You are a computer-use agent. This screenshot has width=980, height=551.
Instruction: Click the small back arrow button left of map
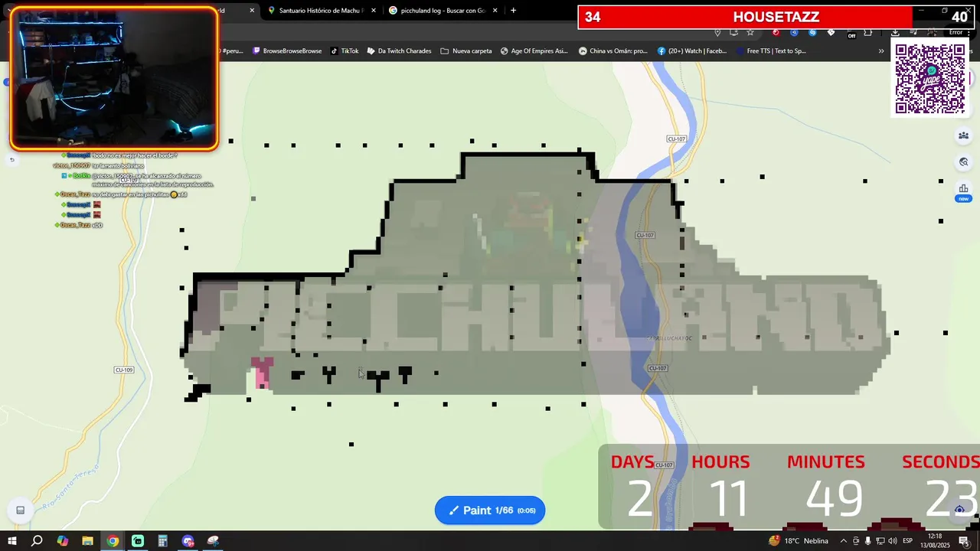tap(11, 160)
